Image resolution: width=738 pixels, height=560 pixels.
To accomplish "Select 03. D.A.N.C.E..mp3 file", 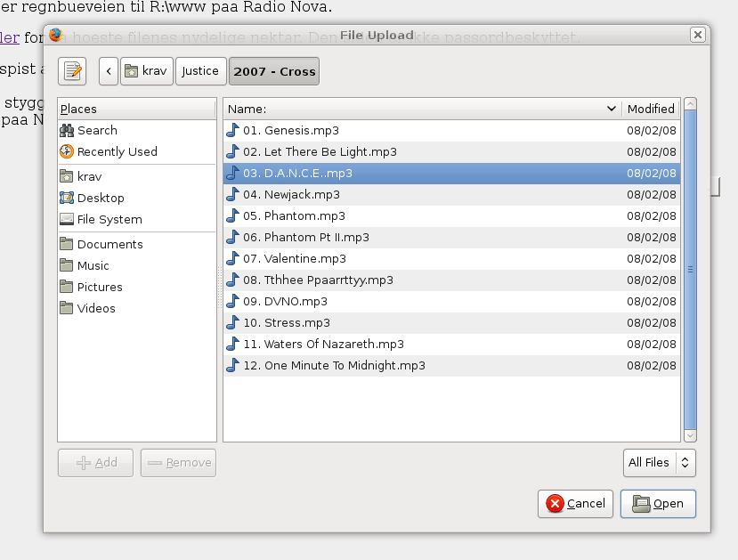I will (x=452, y=174).
